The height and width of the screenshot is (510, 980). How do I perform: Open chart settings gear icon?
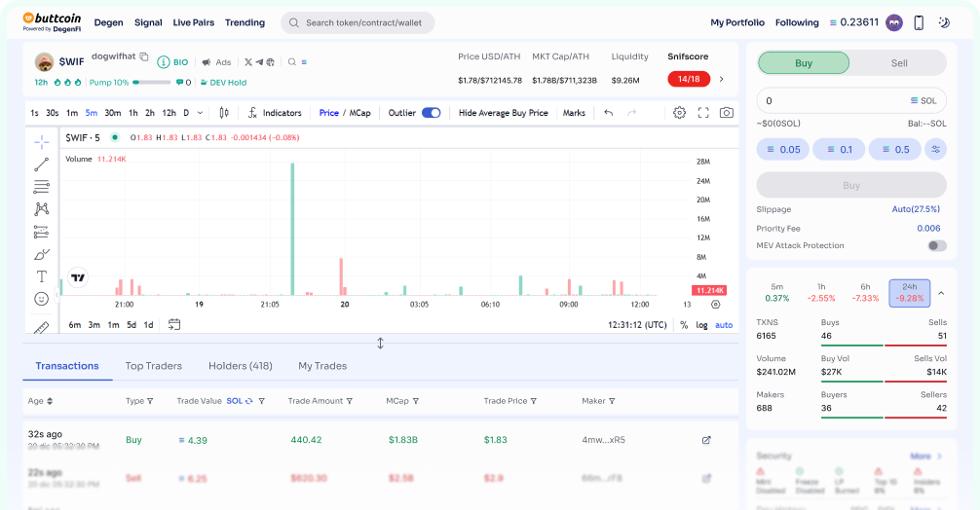tap(679, 113)
